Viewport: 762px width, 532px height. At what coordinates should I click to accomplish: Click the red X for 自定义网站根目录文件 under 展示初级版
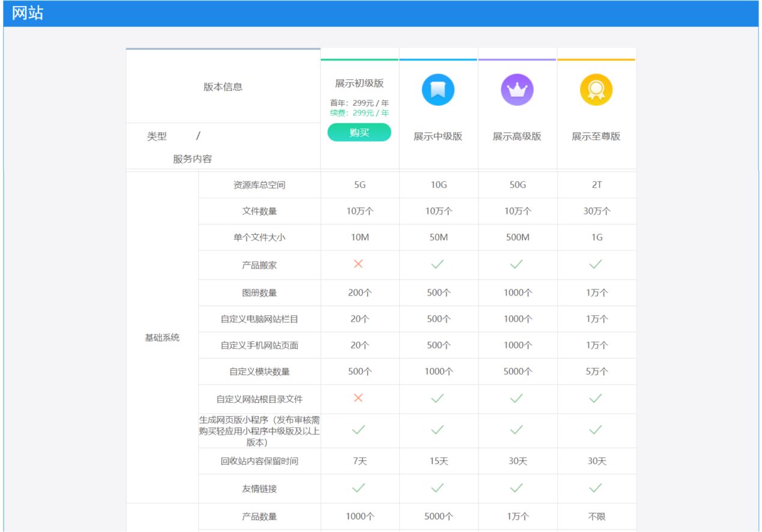click(x=359, y=398)
